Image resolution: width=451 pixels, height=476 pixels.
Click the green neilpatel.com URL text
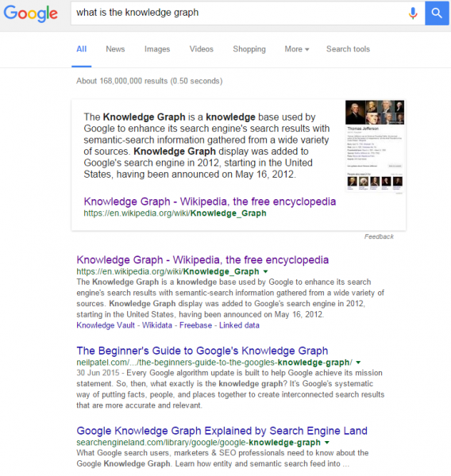214,363
